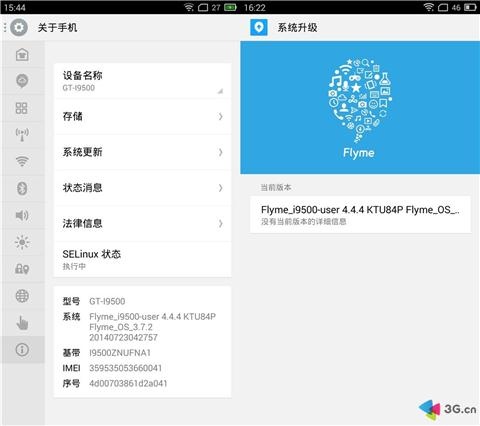Open the display brightness sidebar icon
Image resolution: width=480 pixels, height=426 pixels.
[x=22, y=242]
